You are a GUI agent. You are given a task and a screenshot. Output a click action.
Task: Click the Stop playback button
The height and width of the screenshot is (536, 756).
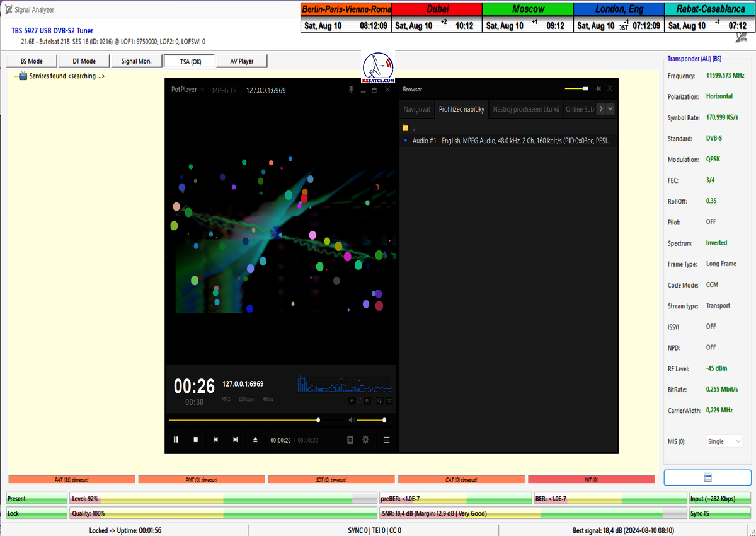point(195,440)
